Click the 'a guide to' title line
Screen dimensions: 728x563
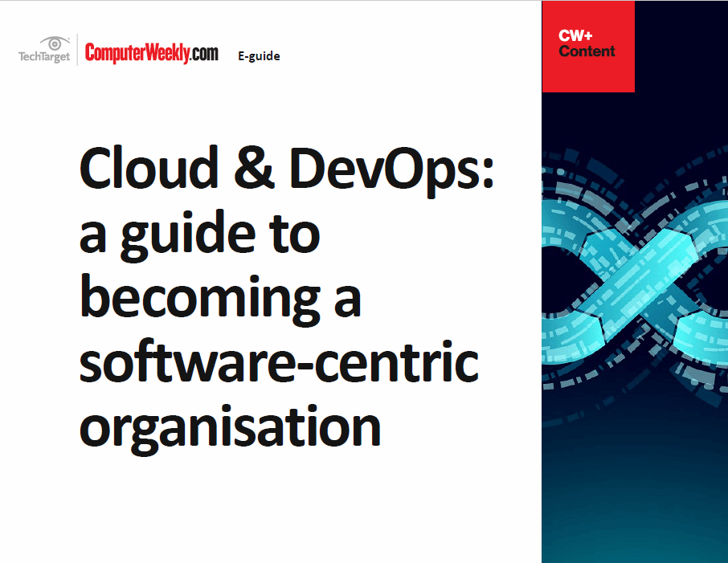199,235
